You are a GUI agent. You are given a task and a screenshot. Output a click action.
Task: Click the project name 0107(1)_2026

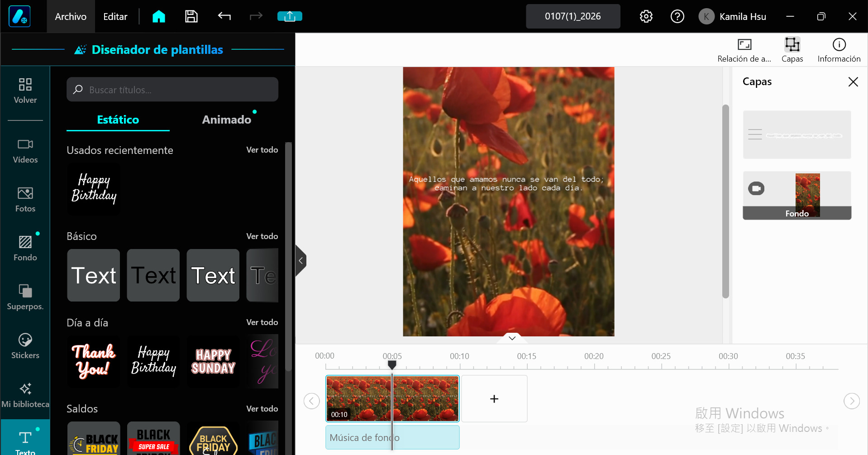573,16
